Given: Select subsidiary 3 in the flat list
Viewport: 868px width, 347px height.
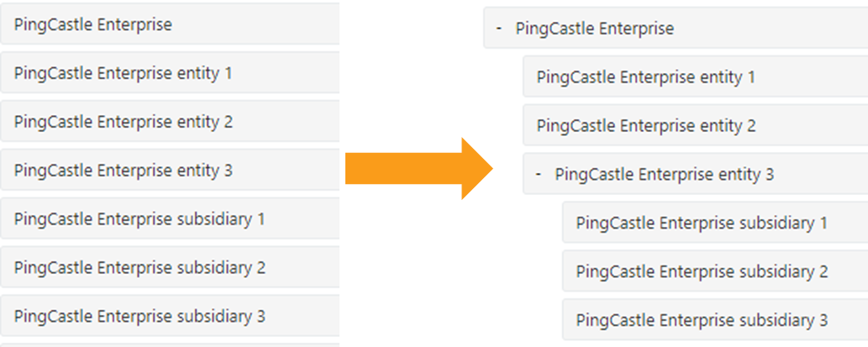Looking at the screenshot, I should [x=170, y=316].
